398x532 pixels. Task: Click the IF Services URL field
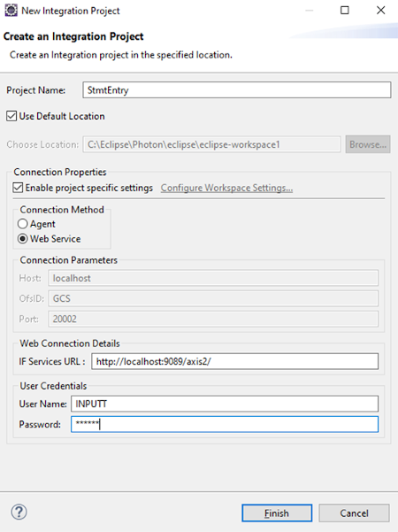tap(234, 361)
